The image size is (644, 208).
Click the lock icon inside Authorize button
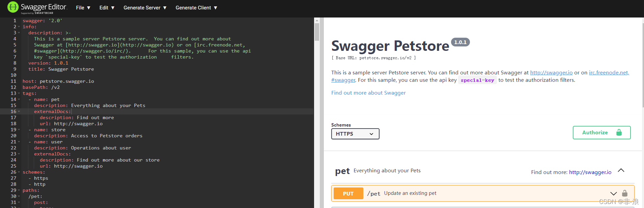click(619, 132)
